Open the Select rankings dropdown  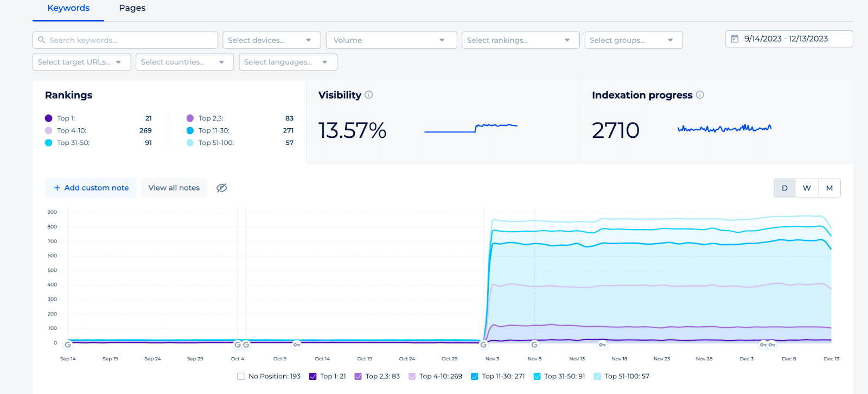[x=520, y=40]
